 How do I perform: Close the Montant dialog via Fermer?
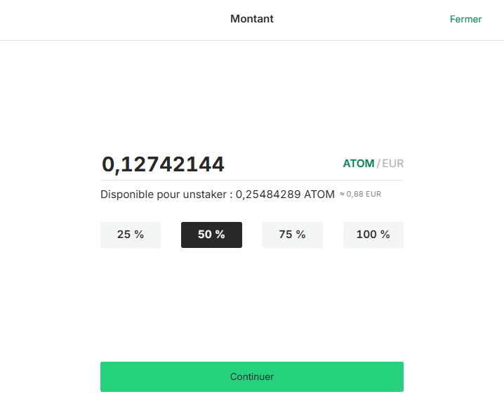click(465, 19)
